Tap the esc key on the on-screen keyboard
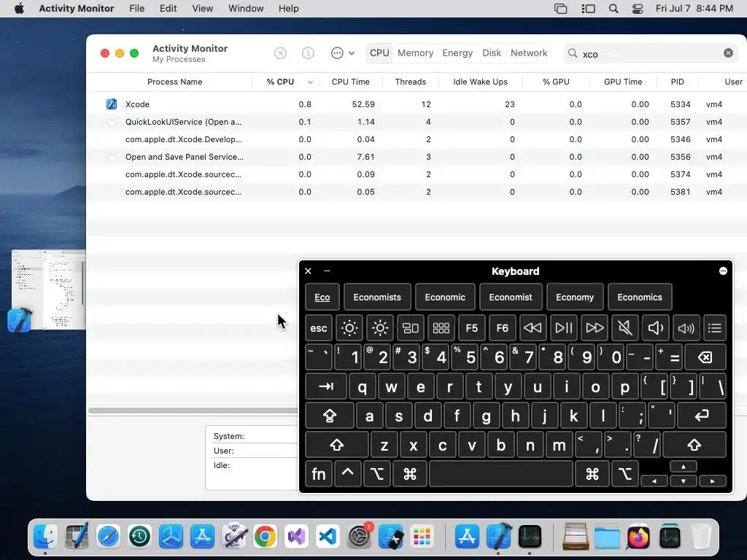This screenshot has width=747, height=560. pyautogui.click(x=318, y=328)
